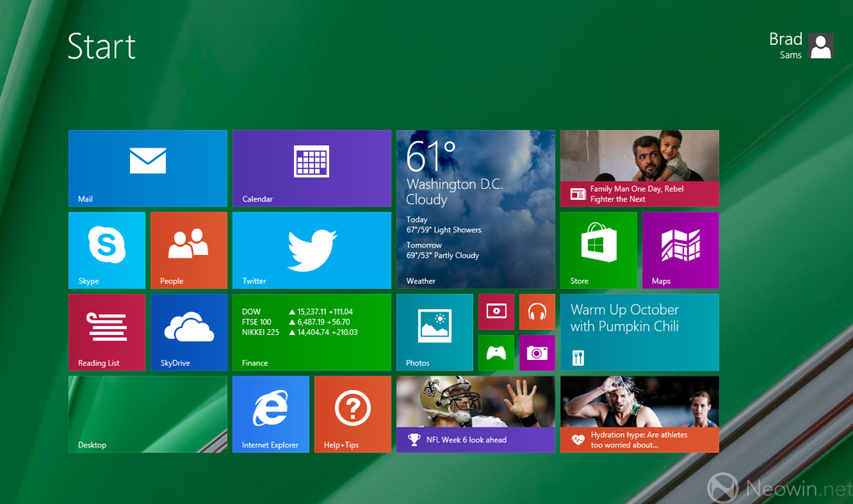Open the Photos tile
The width and height of the screenshot is (853, 504).
[434, 332]
